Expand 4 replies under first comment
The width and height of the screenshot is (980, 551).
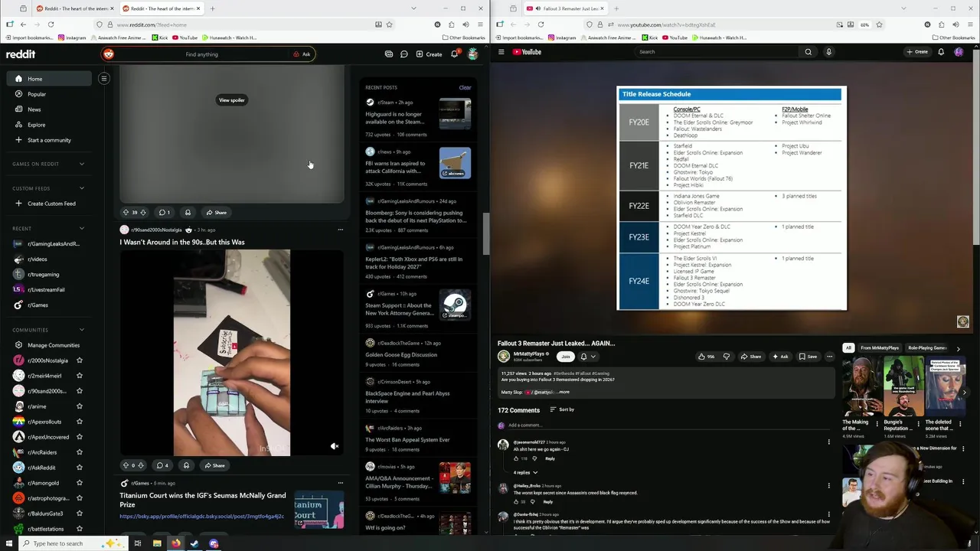click(525, 472)
